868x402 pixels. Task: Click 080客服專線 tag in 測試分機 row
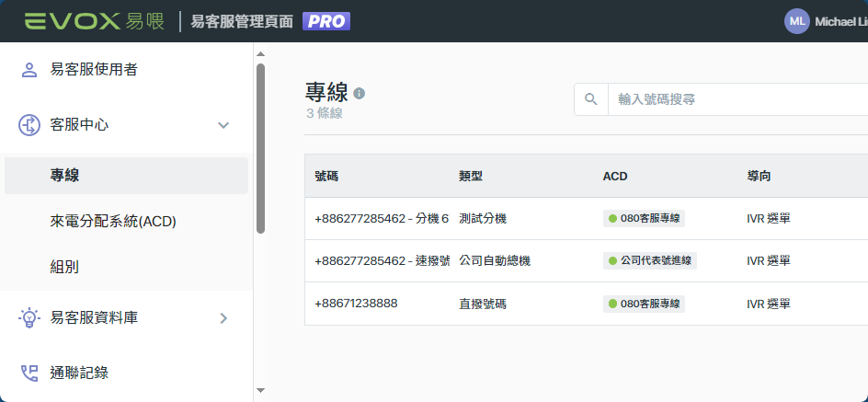click(x=644, y=218)
